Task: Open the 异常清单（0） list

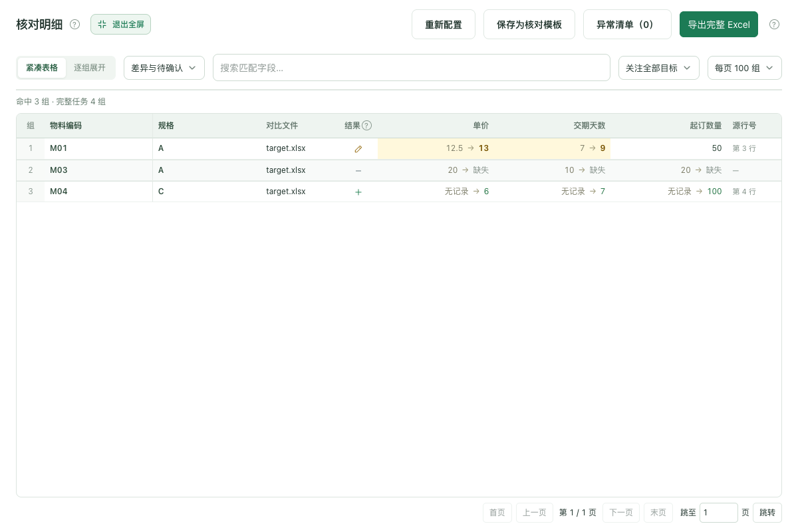Action: 627,25
